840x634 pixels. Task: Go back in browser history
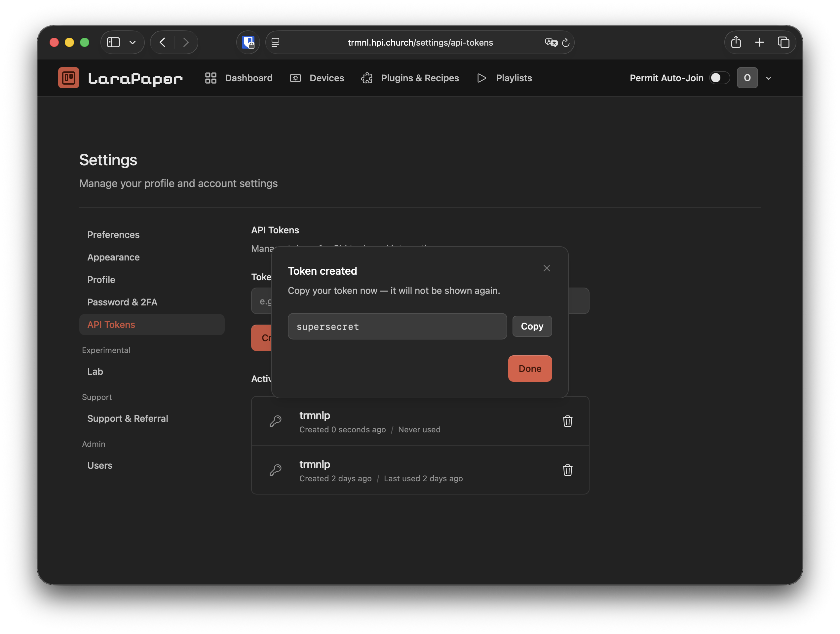coord(162,42)
